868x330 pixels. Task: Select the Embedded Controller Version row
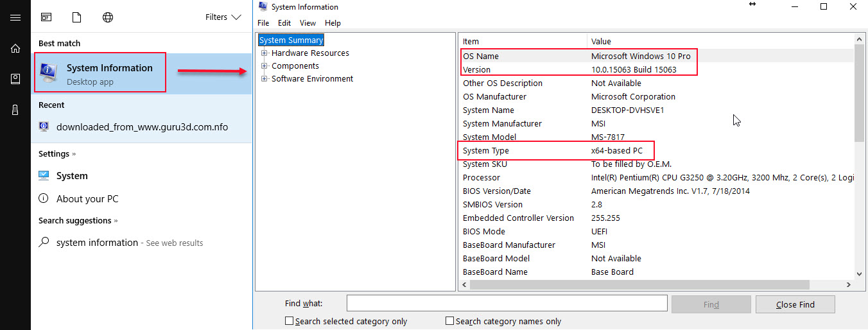click(657, 218)
